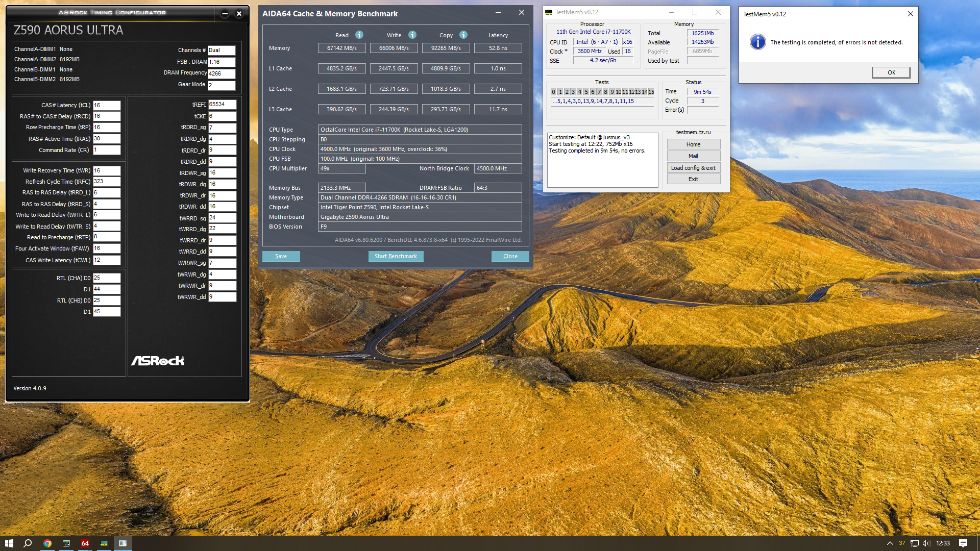Click OK in TestMem5 dialog
The height and width of the screenshot is (551, 980).
click(891, 72)
